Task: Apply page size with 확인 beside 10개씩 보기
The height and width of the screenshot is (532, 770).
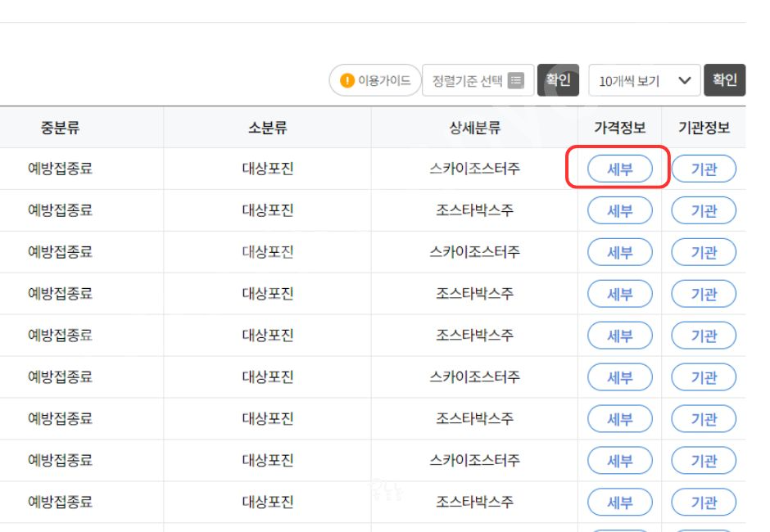Action: point(725,80)
